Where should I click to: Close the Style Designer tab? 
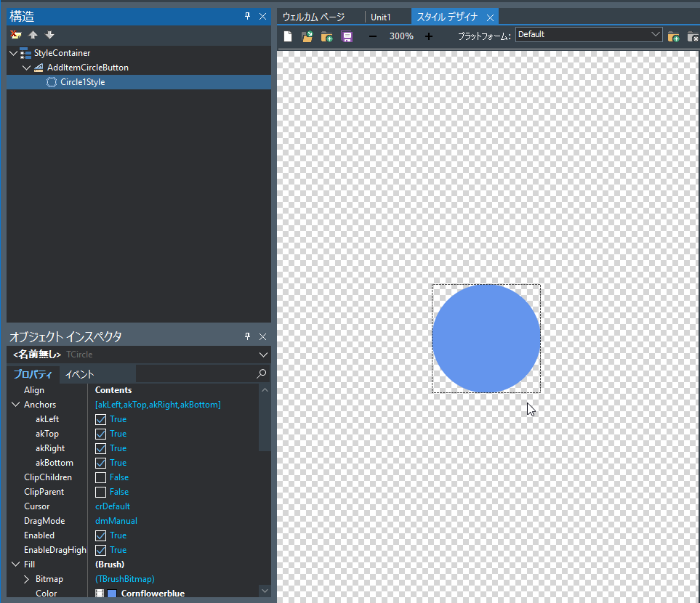click(x=490, y=18)
